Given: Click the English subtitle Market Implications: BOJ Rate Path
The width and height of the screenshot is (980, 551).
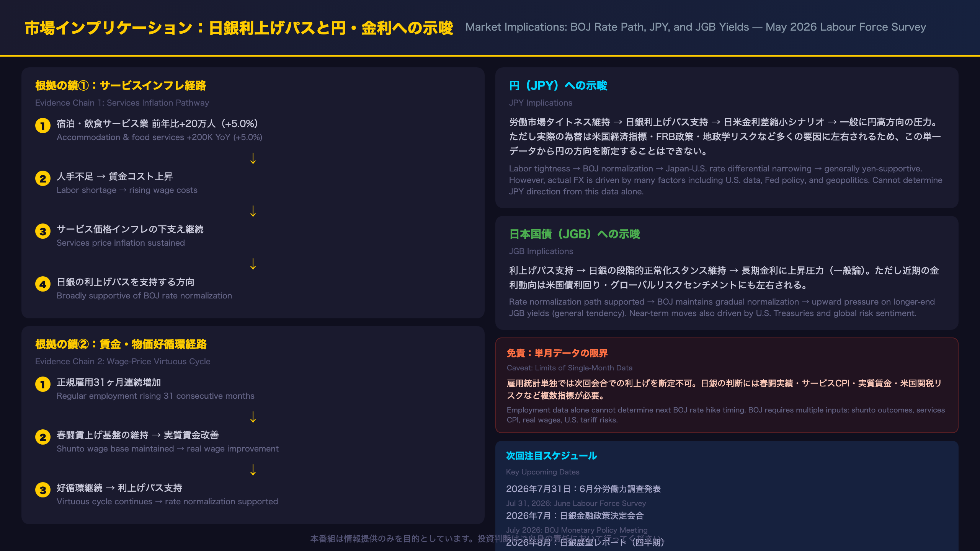Looking at the screenshot, I should click(x=696, y=27).
